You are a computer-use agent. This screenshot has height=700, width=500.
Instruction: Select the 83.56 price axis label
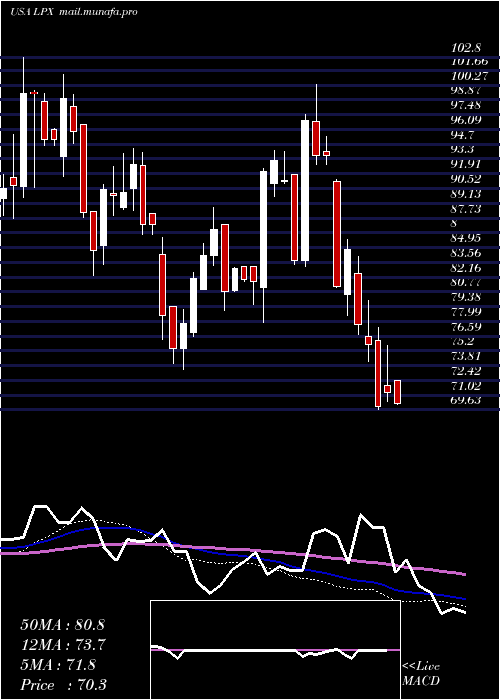467,253
